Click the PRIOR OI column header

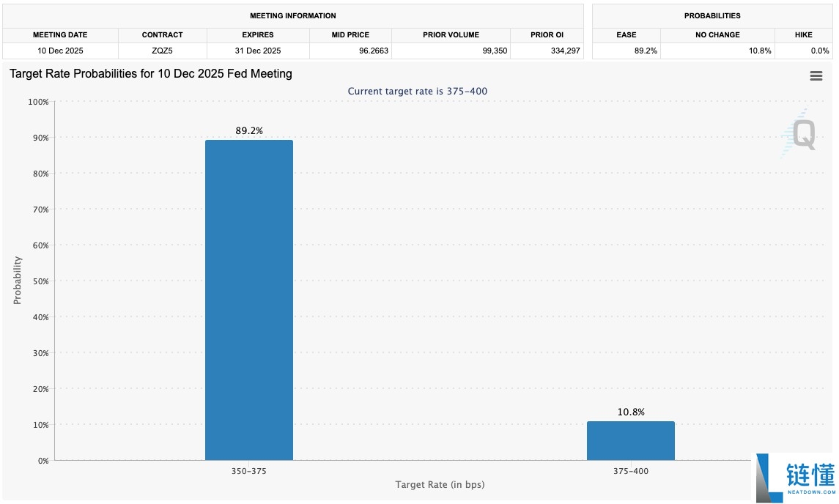547,35
